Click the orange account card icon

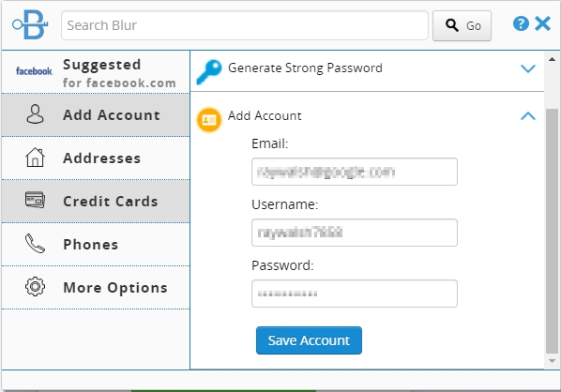click(x=209, y=120)
